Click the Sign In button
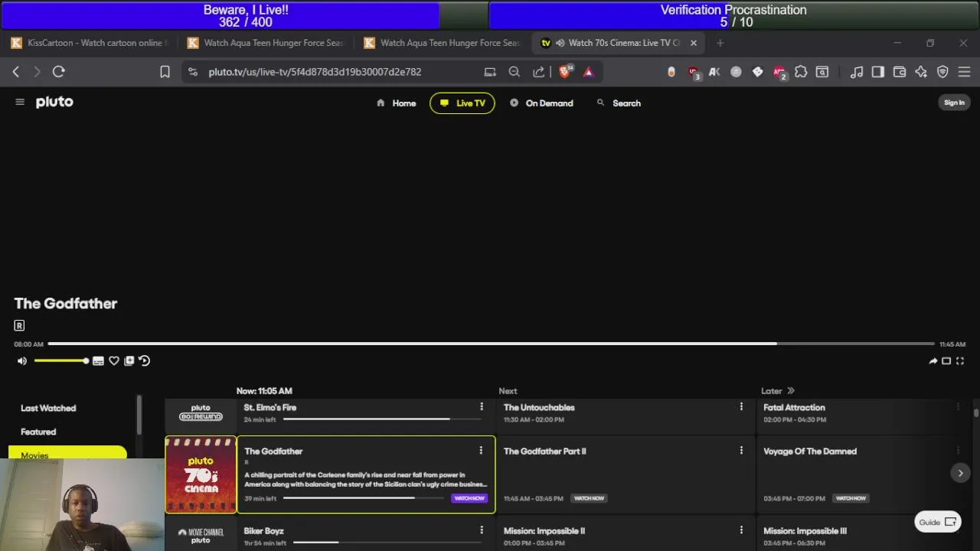Viewport: 980px width, 551px height. [x=954, y=103]
